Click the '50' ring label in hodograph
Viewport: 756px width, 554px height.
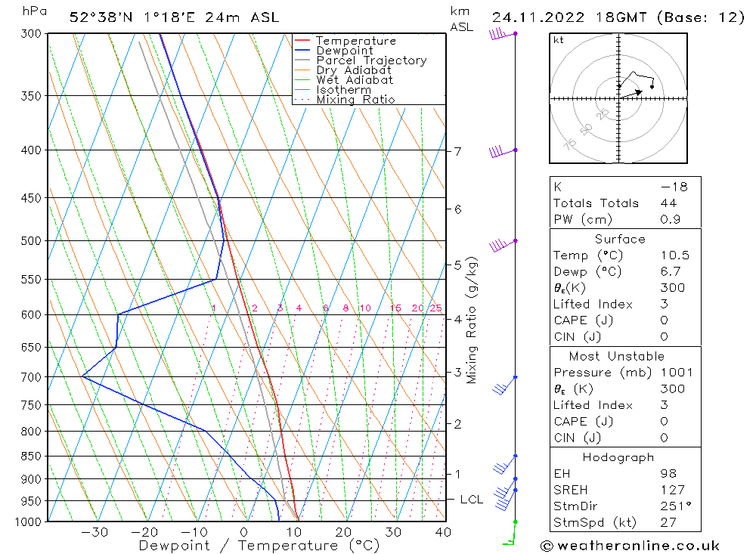[x=586, y=129]
